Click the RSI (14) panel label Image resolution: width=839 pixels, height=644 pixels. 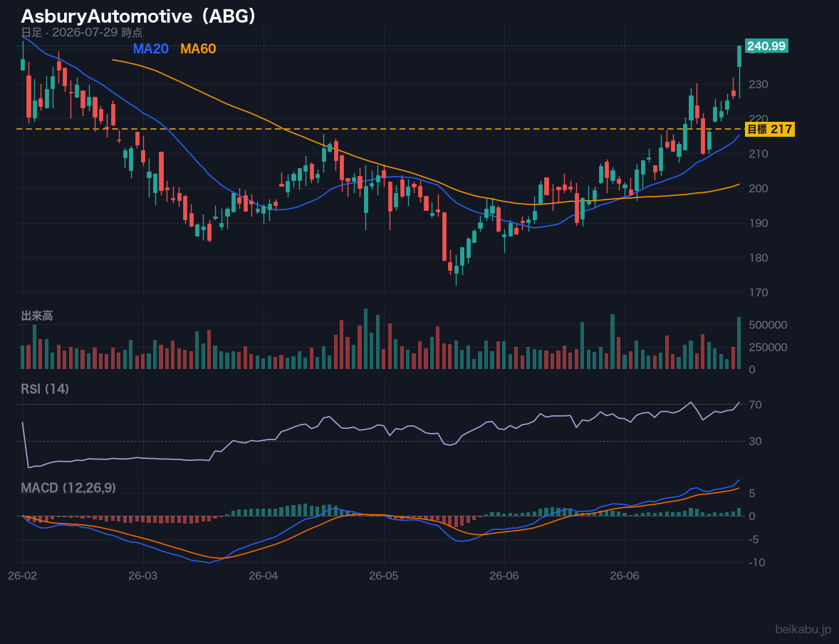point(45,389)
